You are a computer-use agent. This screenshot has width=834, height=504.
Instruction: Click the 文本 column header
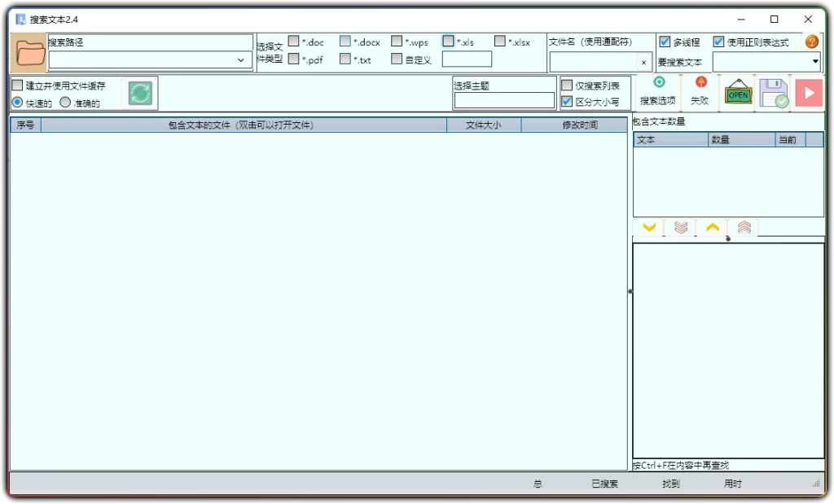pyautogui.click(x=671, y=140)
